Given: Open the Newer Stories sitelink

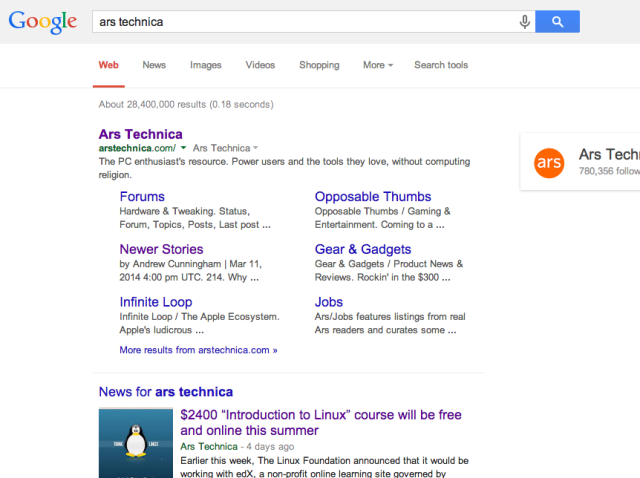Looking at the screenshot, I should (161, 249).
